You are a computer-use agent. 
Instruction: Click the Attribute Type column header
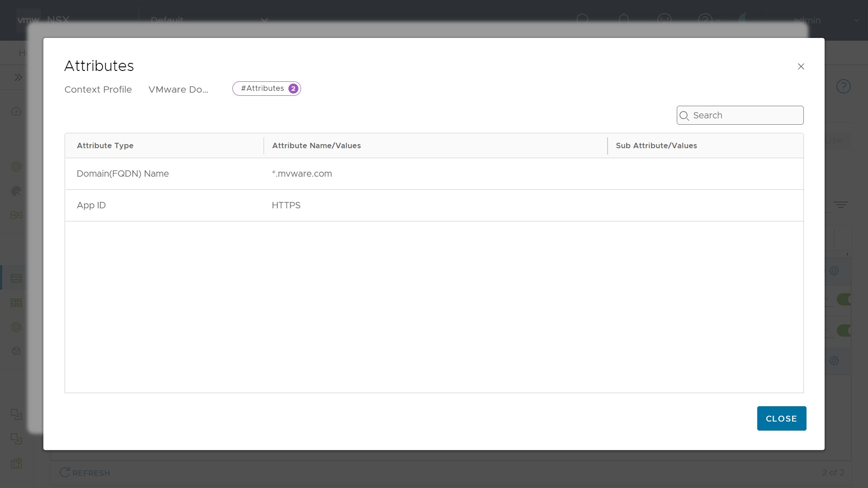tap(105, 145)
